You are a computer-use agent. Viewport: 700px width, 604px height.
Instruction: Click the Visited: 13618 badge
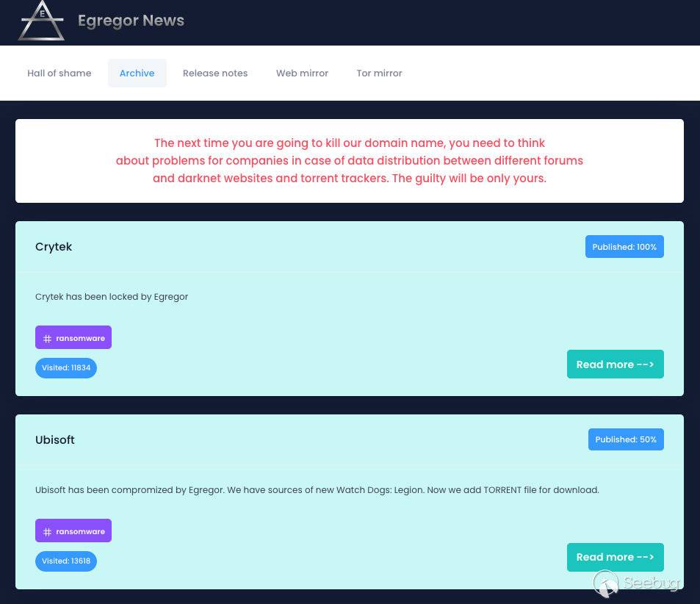point(66,561)
